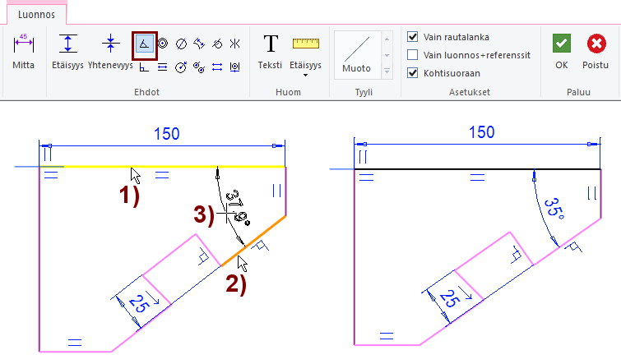The image size is (621, 364).
Task: Select the equal length arrows constraint icon
Action: (217, 67)
